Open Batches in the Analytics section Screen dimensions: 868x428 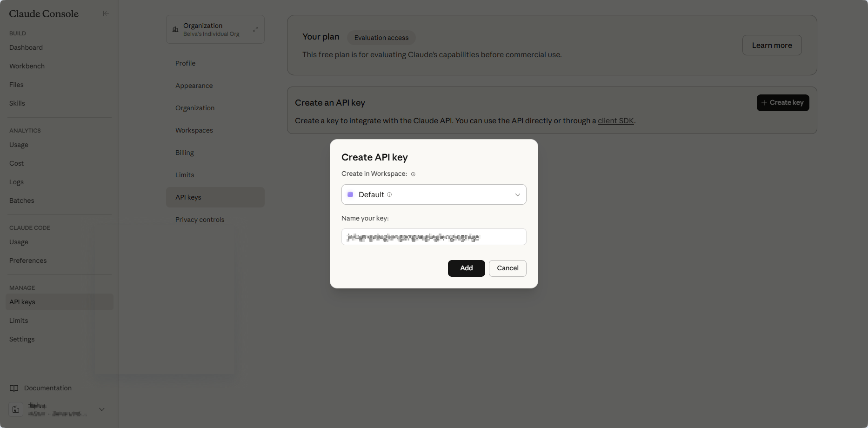coord(22,201)
